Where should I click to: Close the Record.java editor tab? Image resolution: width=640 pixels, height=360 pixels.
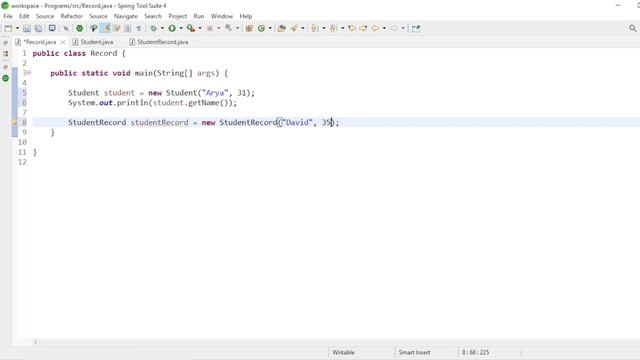point(63,42)
